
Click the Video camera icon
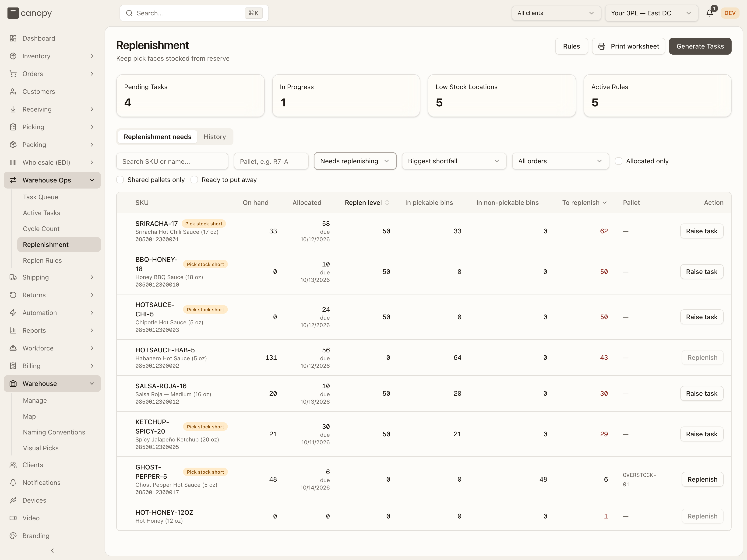13,518
